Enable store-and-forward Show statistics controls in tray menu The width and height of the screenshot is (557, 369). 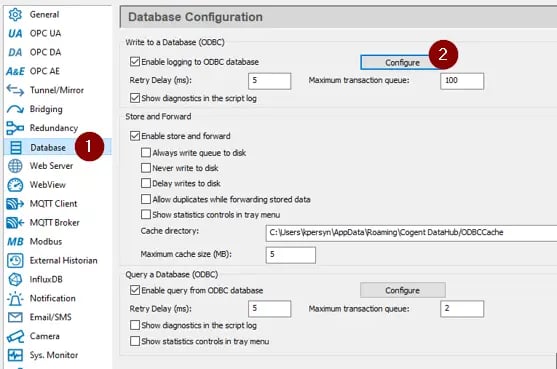pos(146,215)
